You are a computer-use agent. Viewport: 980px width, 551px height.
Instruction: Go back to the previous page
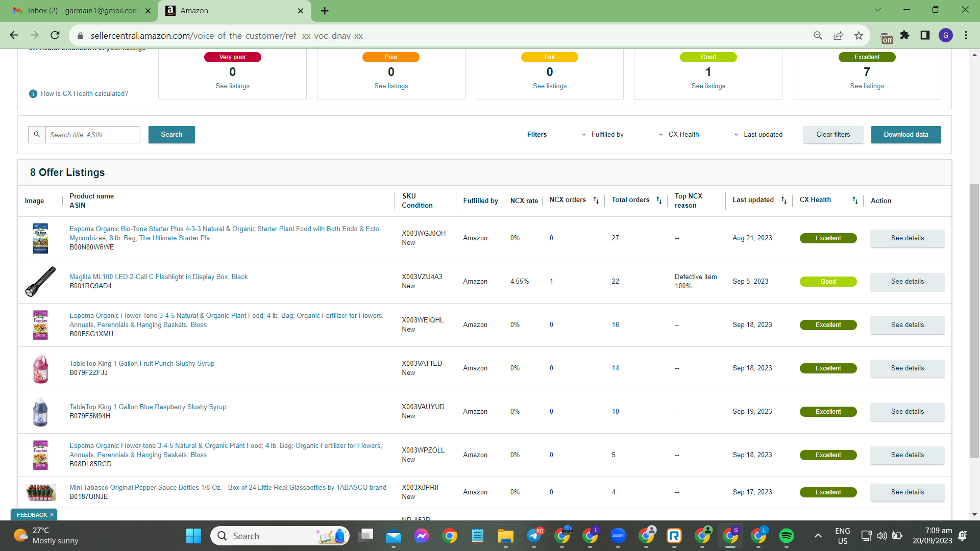(x=14, y=35)
